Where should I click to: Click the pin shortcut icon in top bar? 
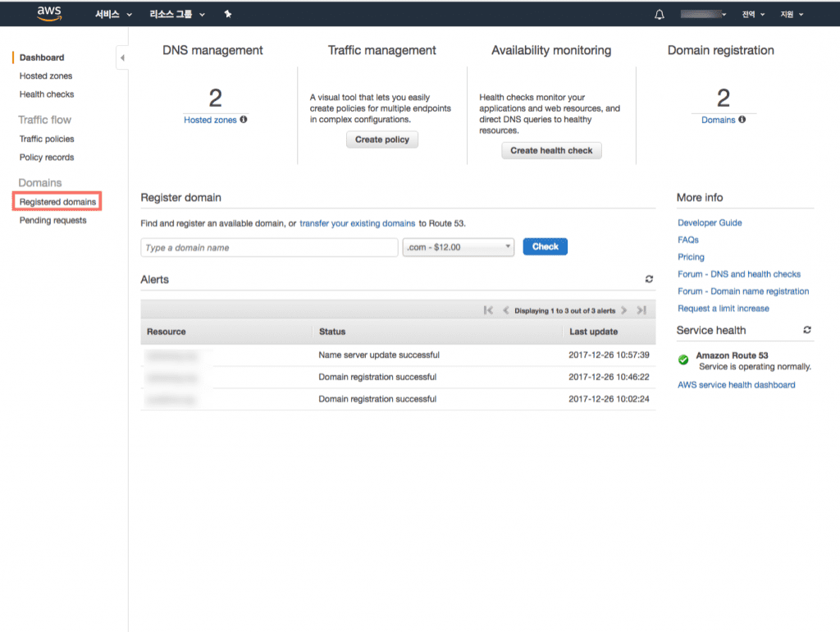(x=228, y=14)
